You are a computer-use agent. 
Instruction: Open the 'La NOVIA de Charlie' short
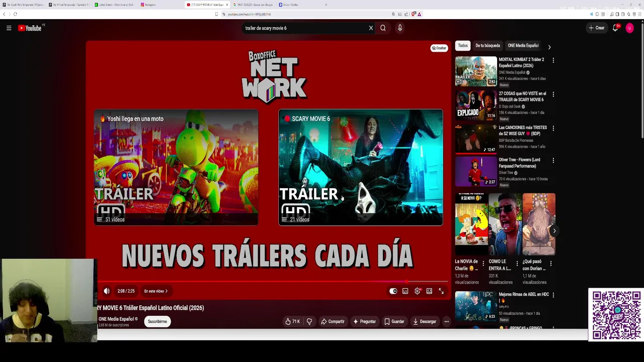(471, 224)
